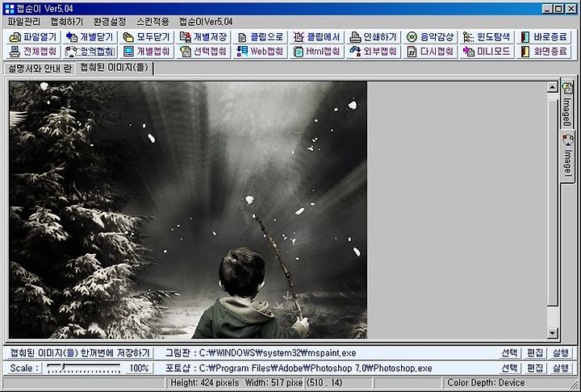Click the 다시캡춰 recapture button
The image size is (581, 392).
coord(430,52)
